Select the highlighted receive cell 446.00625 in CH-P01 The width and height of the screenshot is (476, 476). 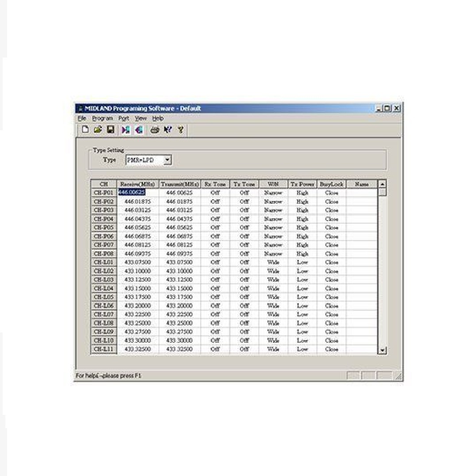point(138,193)
